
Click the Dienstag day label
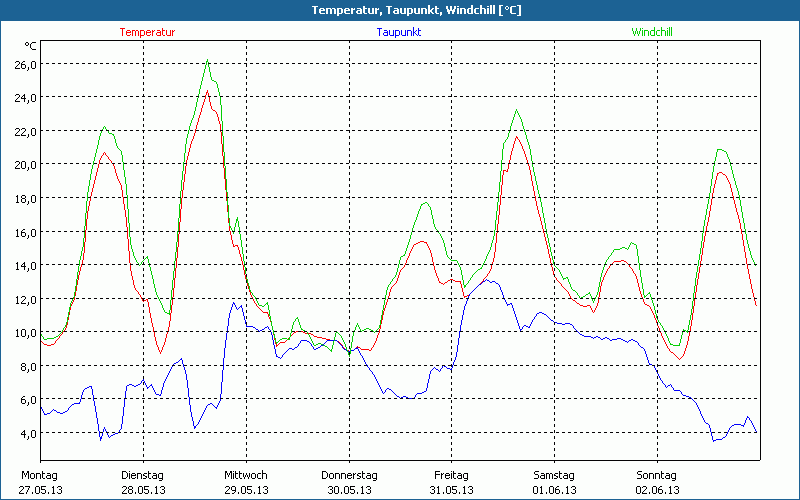coord(143,475)
